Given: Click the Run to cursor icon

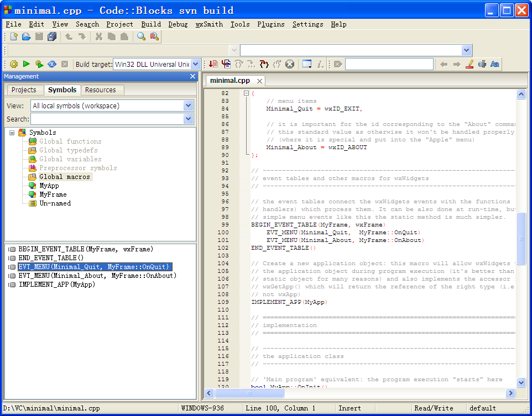Looking at the screenshot, I should (226, 64).
